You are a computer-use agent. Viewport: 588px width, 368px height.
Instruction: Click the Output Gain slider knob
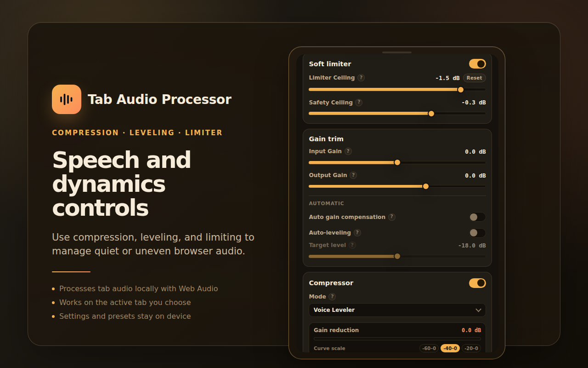pyautogui.click(x=426, y=186)
